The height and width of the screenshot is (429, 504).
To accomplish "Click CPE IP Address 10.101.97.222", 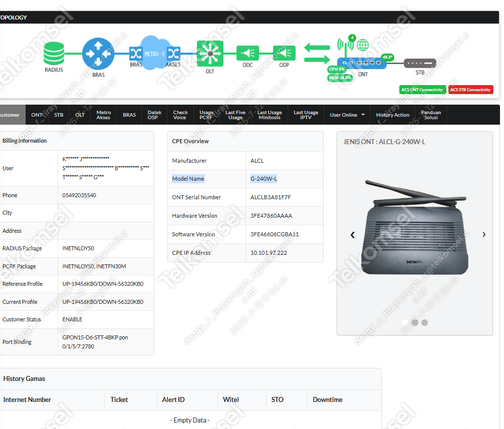I will coord(269,253).
